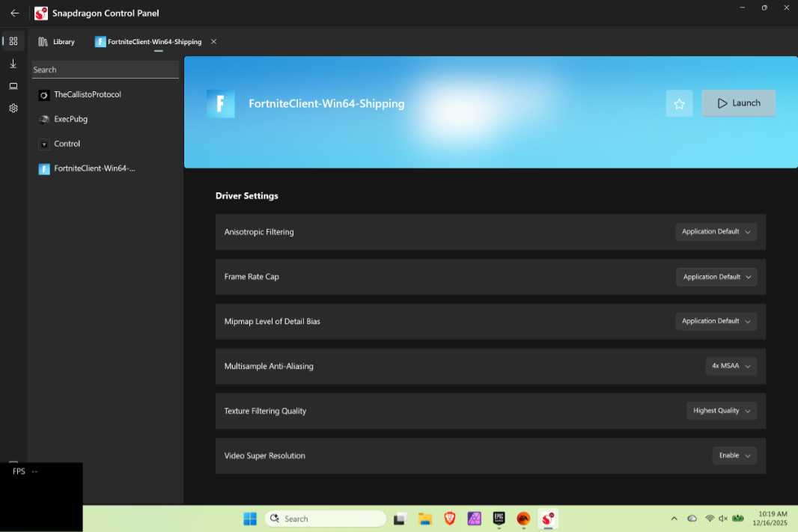This screenshot has height=532, width=798.
Task: Click the game list Search field
Action: (x=105, y=70)
